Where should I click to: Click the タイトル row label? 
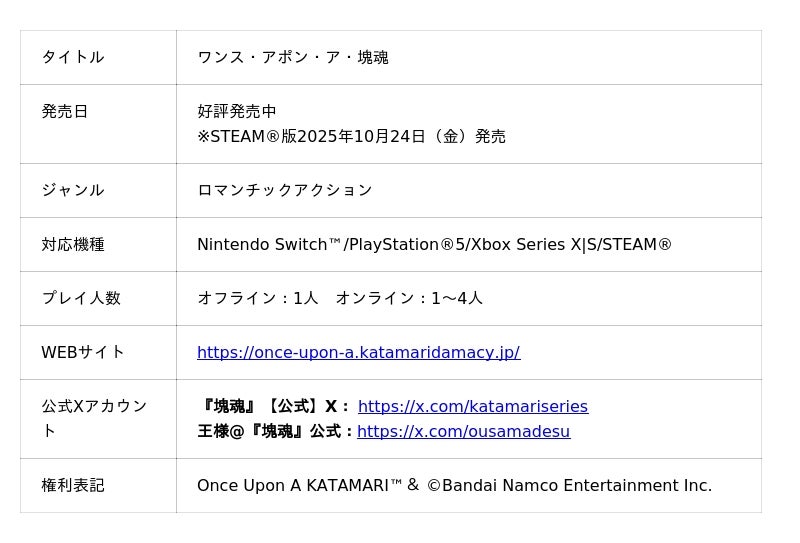point(72,57)
